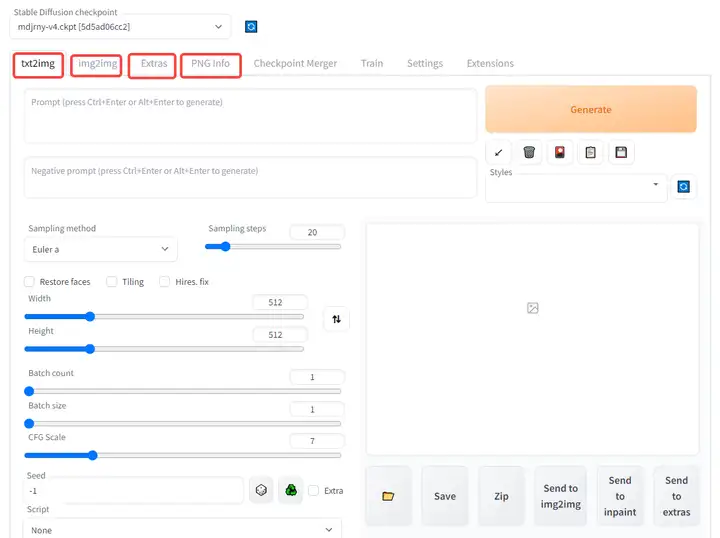The width and height of the screenshot is (720, 538).
Task: Apply selected styles with the clipboard icon
Action: tap(591, 152)
